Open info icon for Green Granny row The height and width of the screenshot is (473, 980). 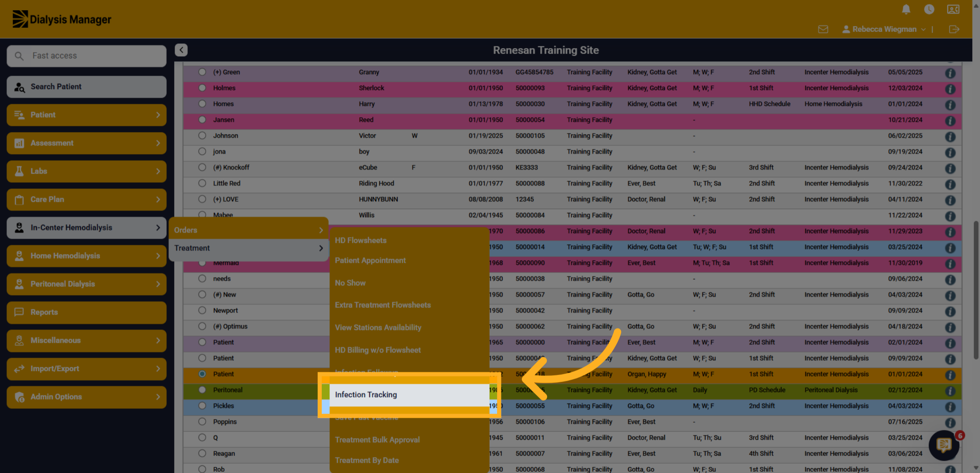click(950, 73)
